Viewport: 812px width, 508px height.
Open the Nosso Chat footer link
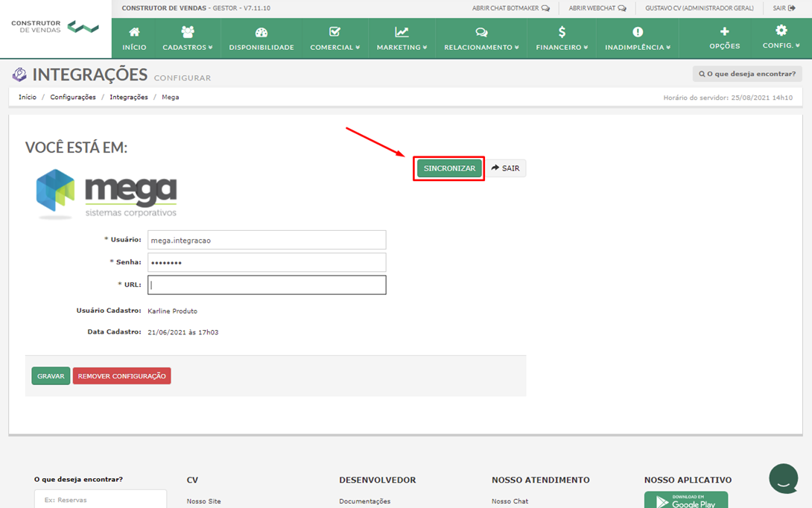pos(510,501)
